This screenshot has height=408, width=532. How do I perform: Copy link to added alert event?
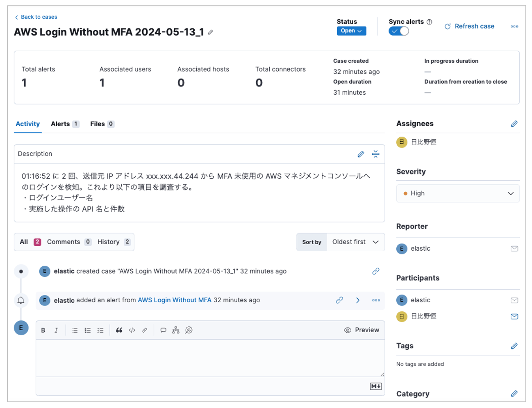(x=339, y=300)
